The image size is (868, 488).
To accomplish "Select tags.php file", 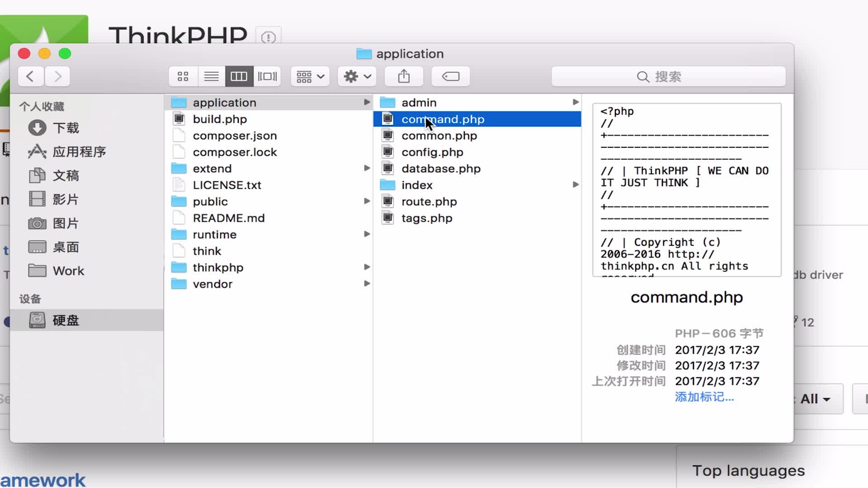I will tap(477, 218).
